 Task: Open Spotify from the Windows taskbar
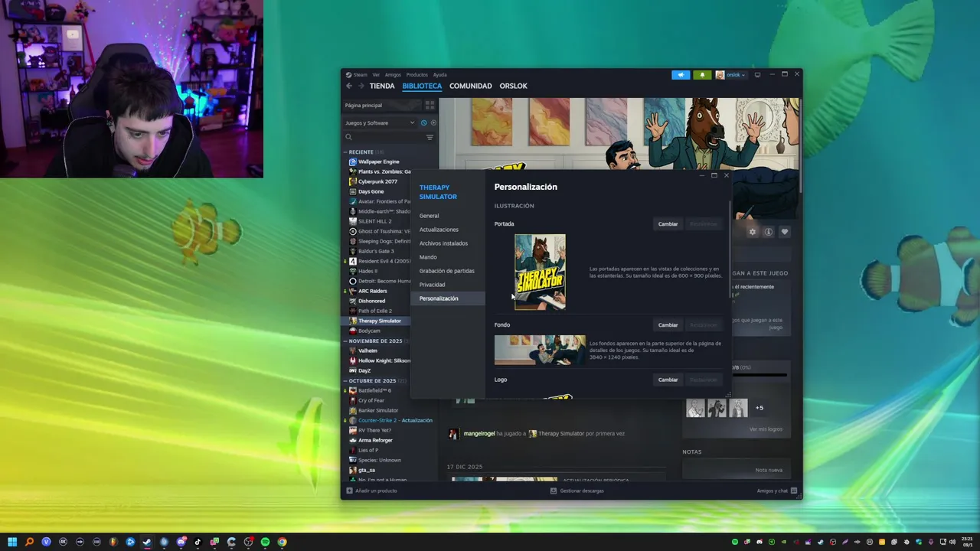pos(265,542)
